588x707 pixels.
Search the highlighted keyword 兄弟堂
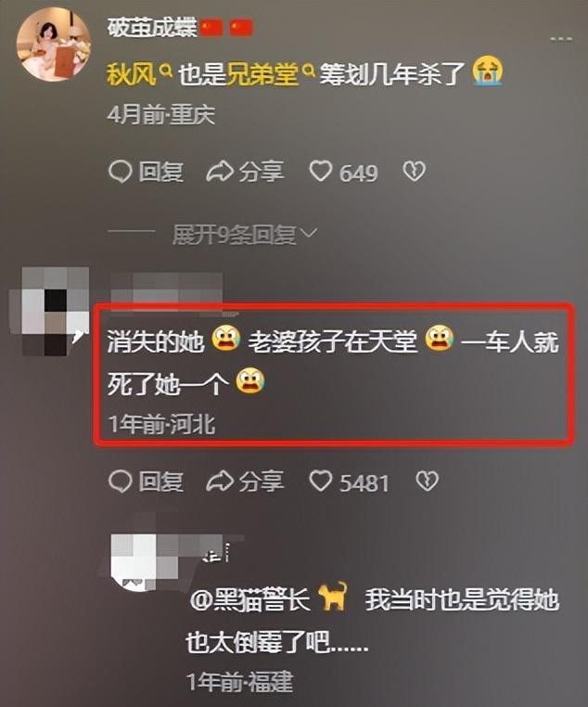[x=270, y=74]
